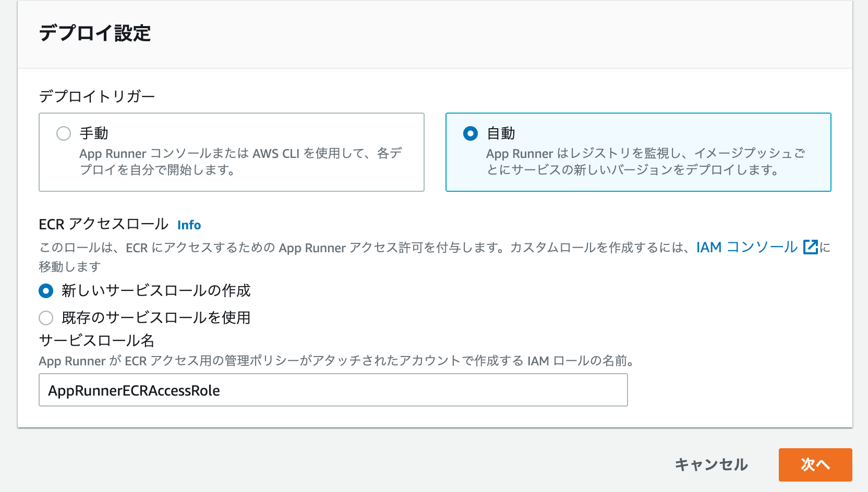Click the 次へ button
This screenshot has width=868, height=492.
tap(815, 464)
